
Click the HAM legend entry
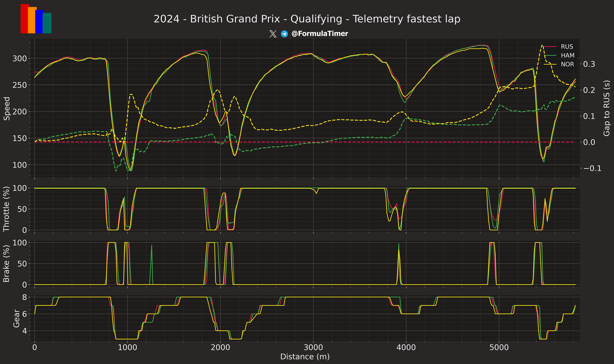point(567,55)
